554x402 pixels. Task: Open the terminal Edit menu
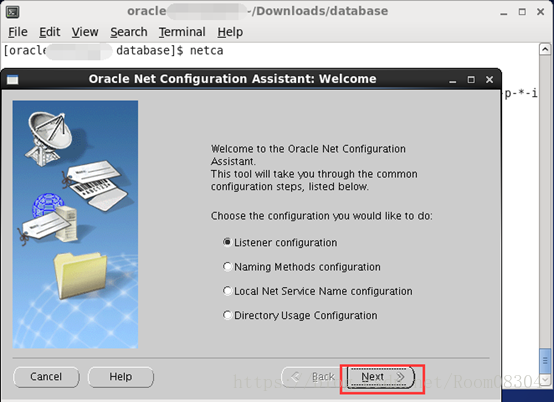[x=49, y=32]
